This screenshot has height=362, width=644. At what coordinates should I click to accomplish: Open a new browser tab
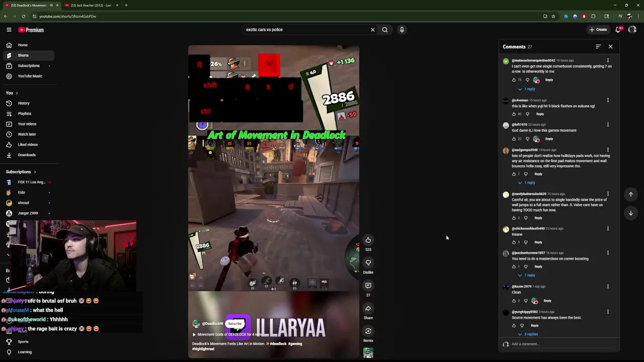pyautogui.click(x=126, y=5)
